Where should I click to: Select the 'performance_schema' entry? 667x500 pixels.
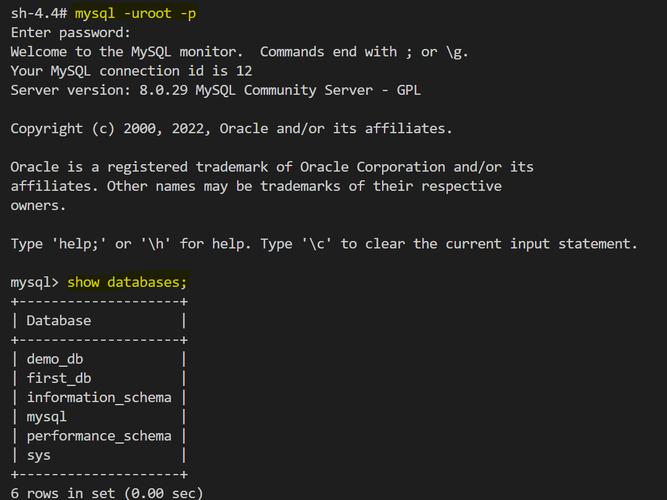(x=99, y=436)
